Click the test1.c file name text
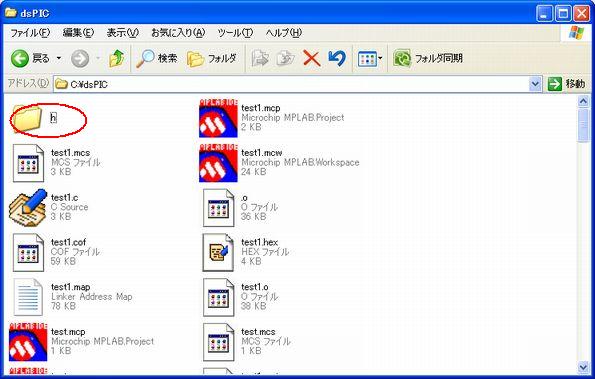This screenshot has width=595, height=379. coord(65,198)
